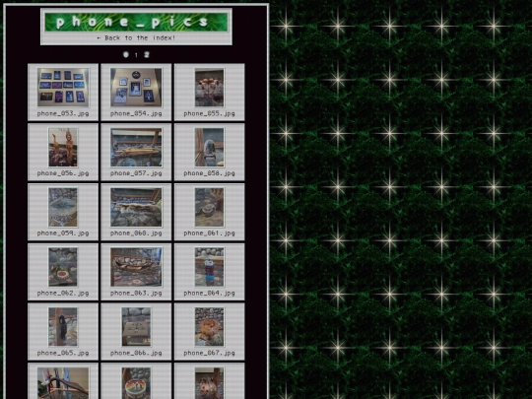Open the phone_053.jpg thumbnail image
Image resolution: width=532 pixels, height=399 pixels.
tap(63, 88)
